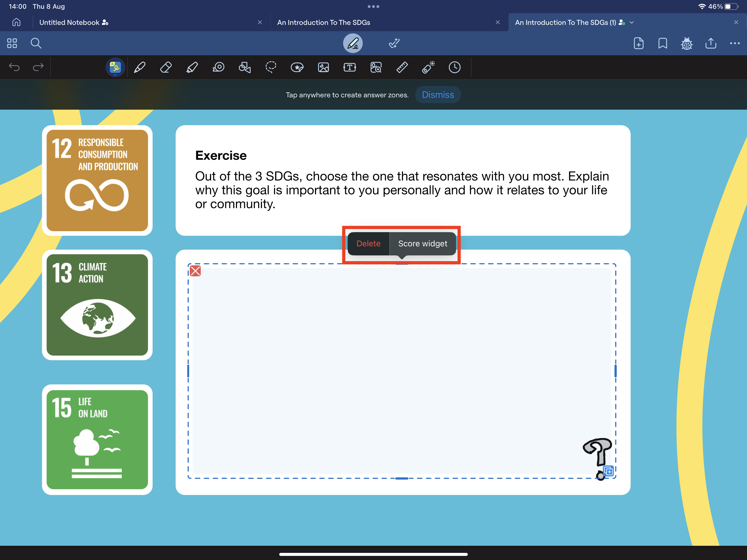This screenshot has height=560, width=747.
Task: Select the Text box tool
Action: point(349,67)
